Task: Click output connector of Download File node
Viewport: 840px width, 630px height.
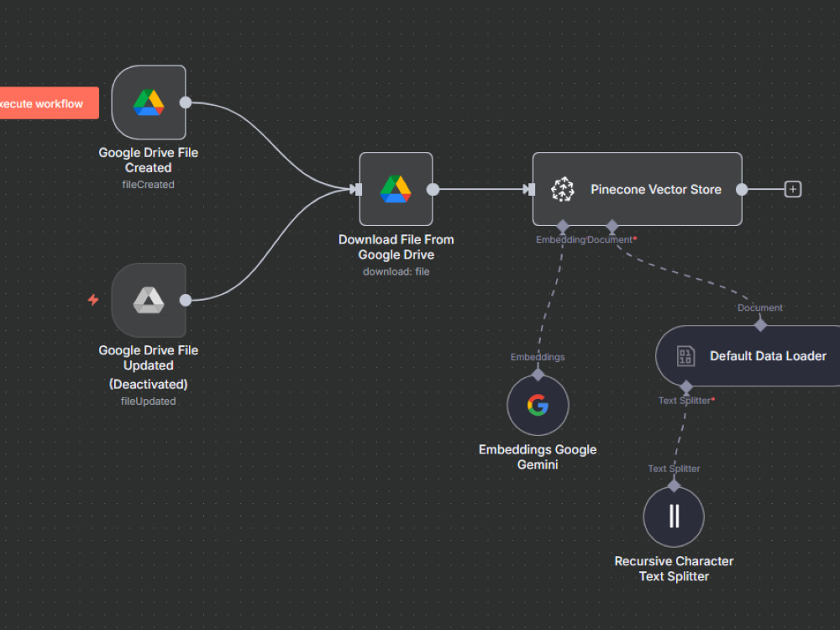Action: pos(433,189)
